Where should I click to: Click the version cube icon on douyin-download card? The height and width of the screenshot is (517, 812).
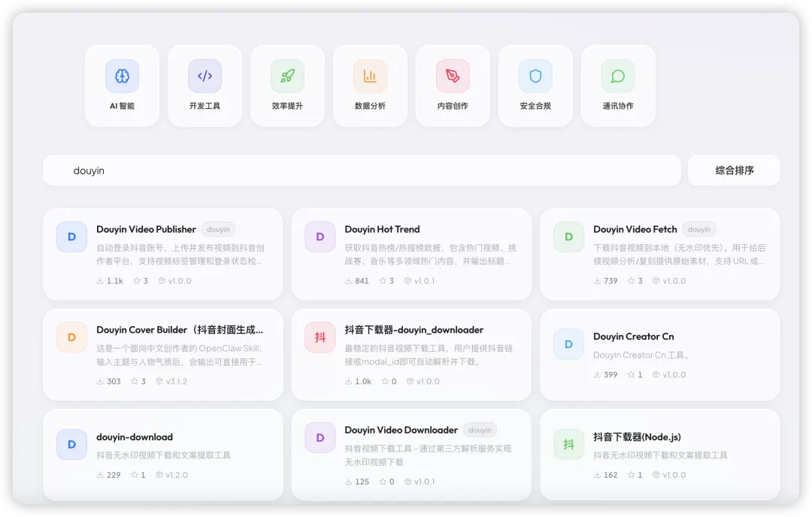point(159,475)
